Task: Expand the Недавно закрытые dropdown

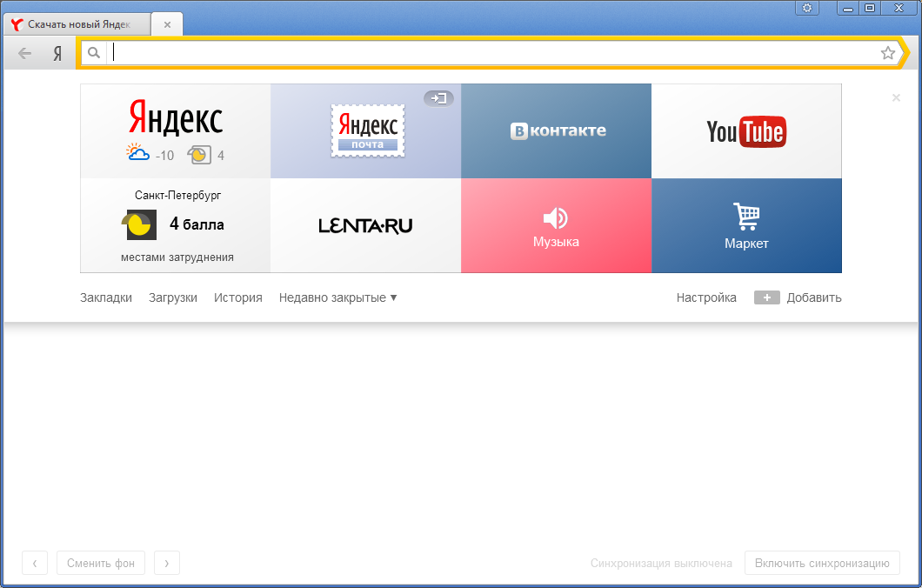Action: pos(337,297)
